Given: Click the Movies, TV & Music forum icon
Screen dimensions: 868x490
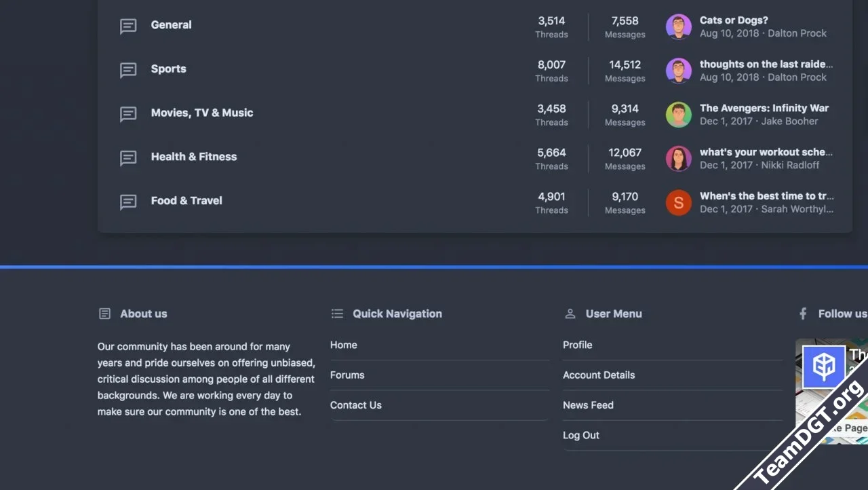Looking at the screenshot, I should pos(128,114).
